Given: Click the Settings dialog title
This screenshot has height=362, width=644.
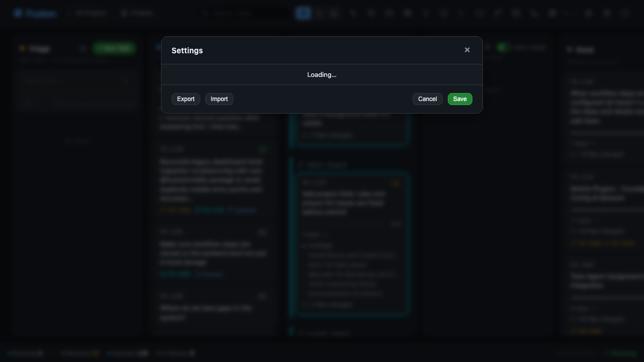Looking at the screenshot, I should [187, 50].
